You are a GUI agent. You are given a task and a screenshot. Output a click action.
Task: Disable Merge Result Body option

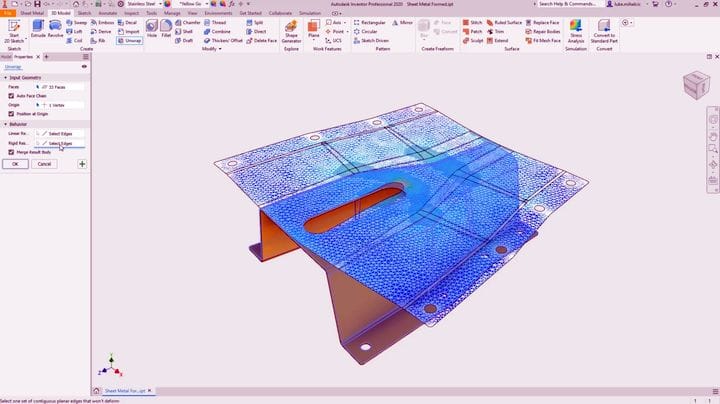pos(11,152)
